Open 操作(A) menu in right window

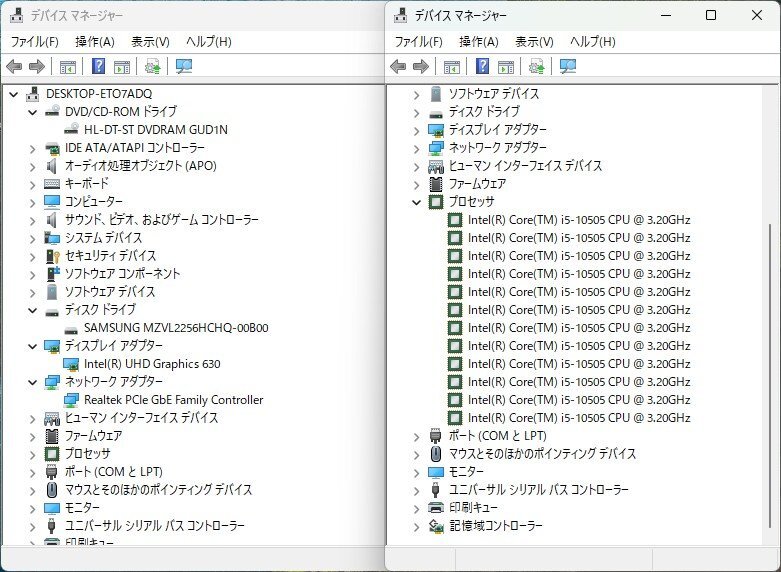[x=479, y=42]
